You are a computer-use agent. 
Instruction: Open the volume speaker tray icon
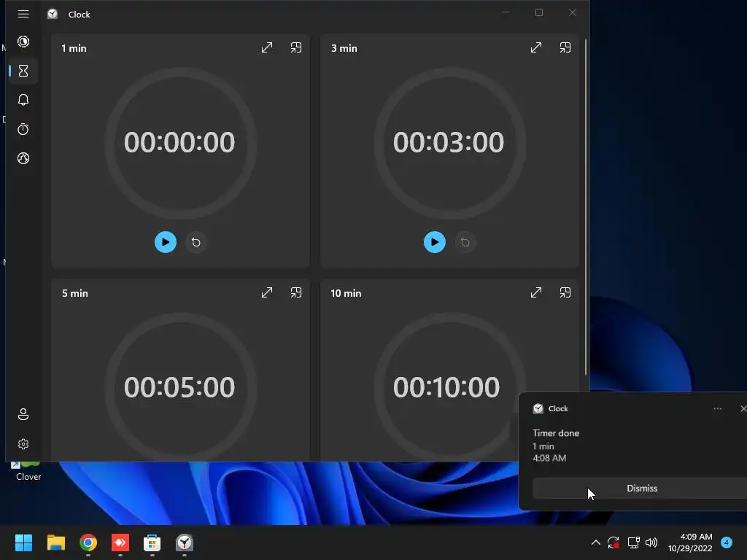651,542
